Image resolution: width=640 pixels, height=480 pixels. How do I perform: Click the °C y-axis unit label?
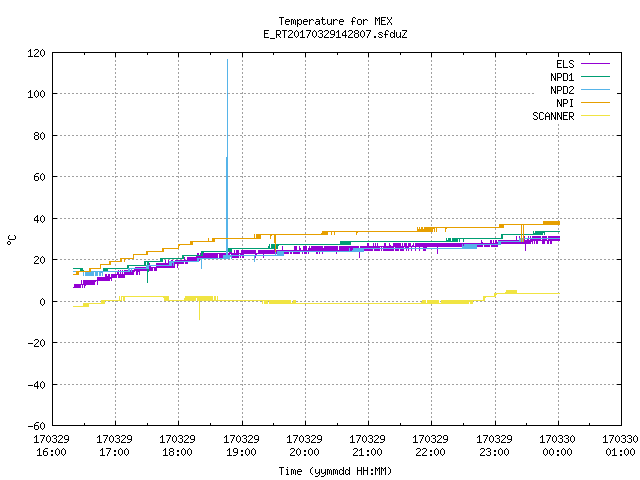click(x=11, y=240)
